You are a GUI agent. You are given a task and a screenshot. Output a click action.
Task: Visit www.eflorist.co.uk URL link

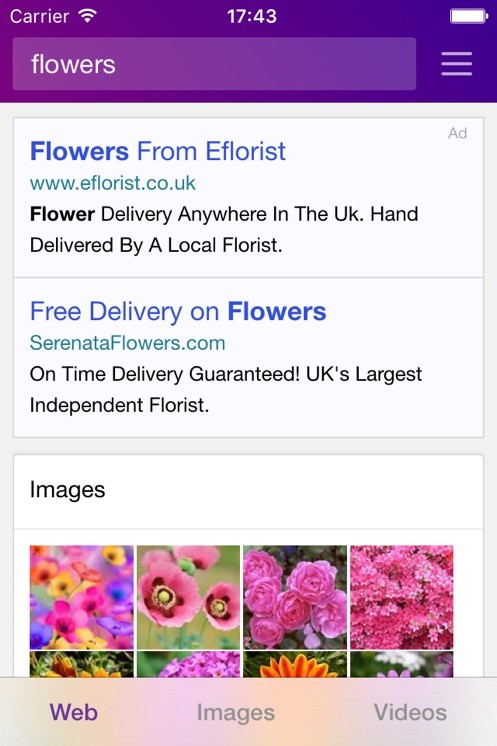[113, 183]
